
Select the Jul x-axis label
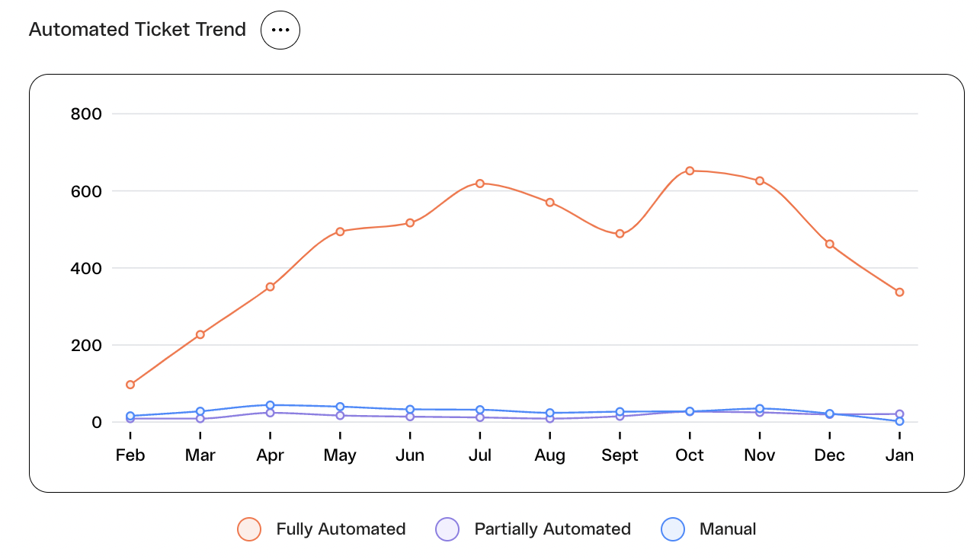[480, 455]
